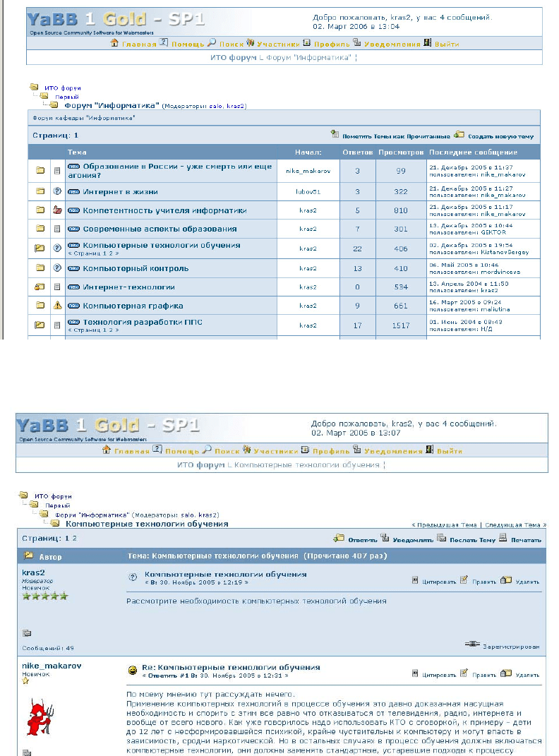This screenshot has height=756, width=559.
Task: Open Поиск in the topic page menu
Action: (227, 451)
